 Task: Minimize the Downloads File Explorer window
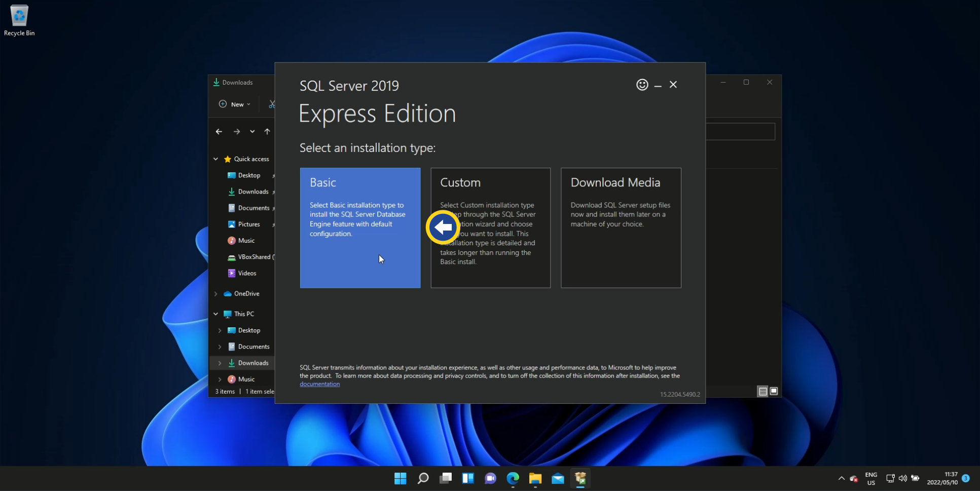pos(723,82)
